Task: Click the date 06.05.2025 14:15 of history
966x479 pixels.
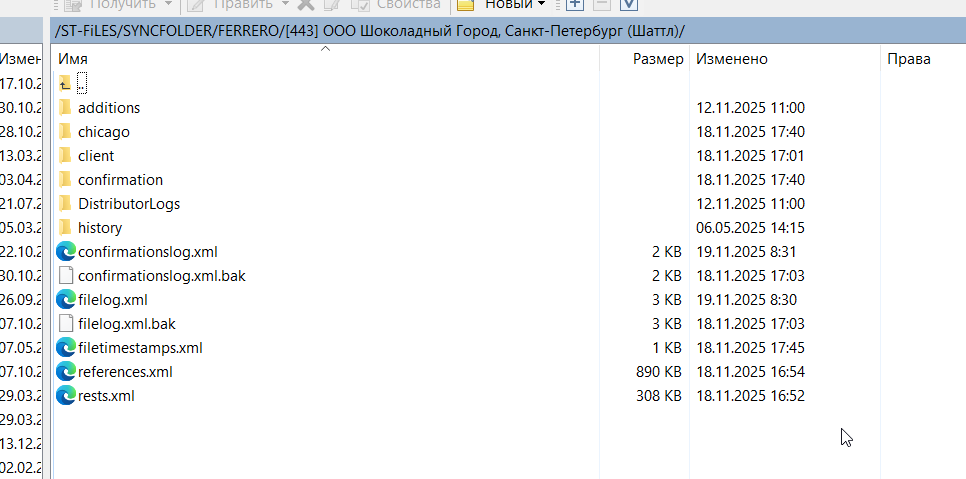Action: (x=750, y=228)
